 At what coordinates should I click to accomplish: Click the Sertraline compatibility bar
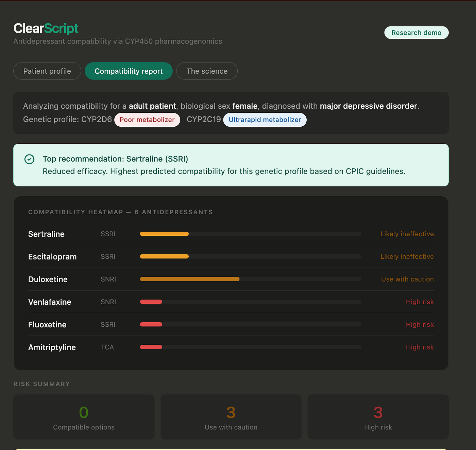(x=251, y=234)
